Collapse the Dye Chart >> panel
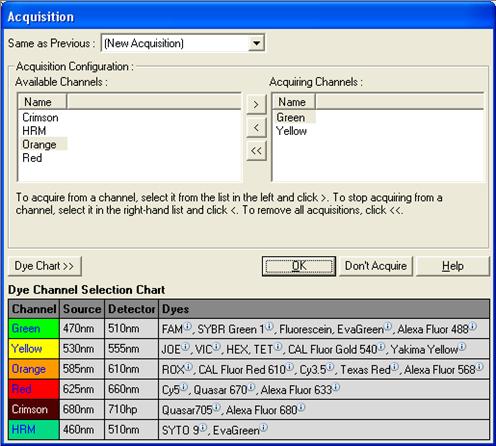 [45, 266]
